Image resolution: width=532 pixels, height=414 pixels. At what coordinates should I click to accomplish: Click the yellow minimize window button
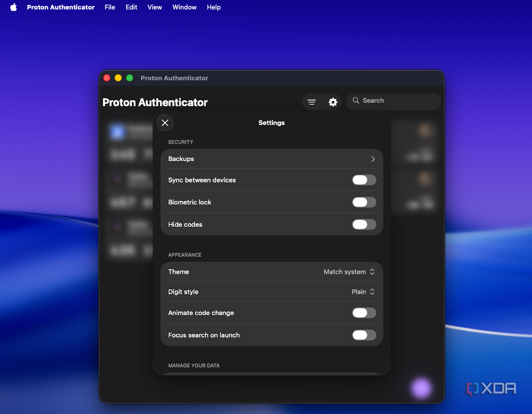tap(118, 78)
